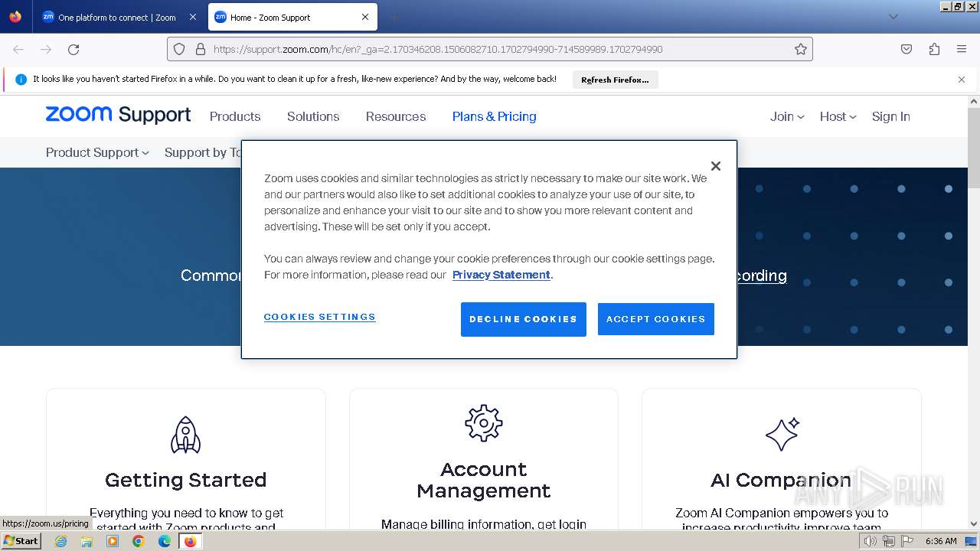Open the Privacy Statement link

point(501,275)
